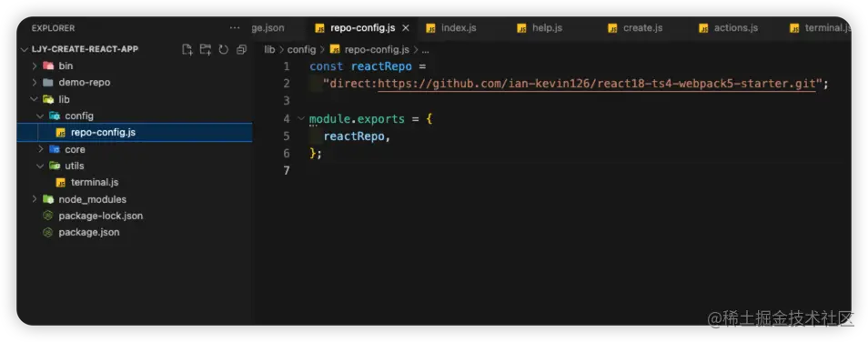Expand the node_modules folder chevron

(35, 199)
